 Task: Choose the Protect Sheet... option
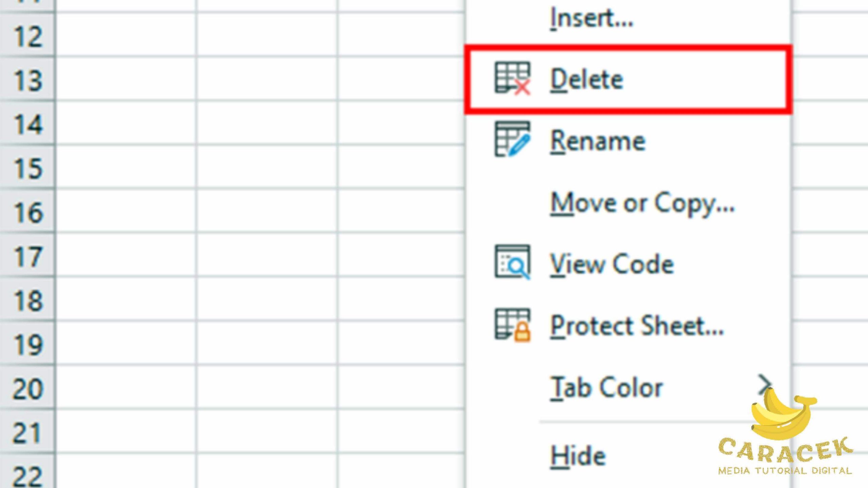[x=637, y=325]
